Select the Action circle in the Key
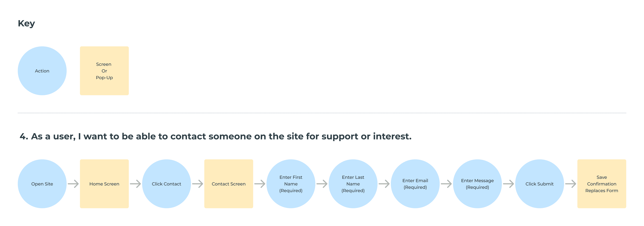644x226 pixels. (x=42, y=71)
